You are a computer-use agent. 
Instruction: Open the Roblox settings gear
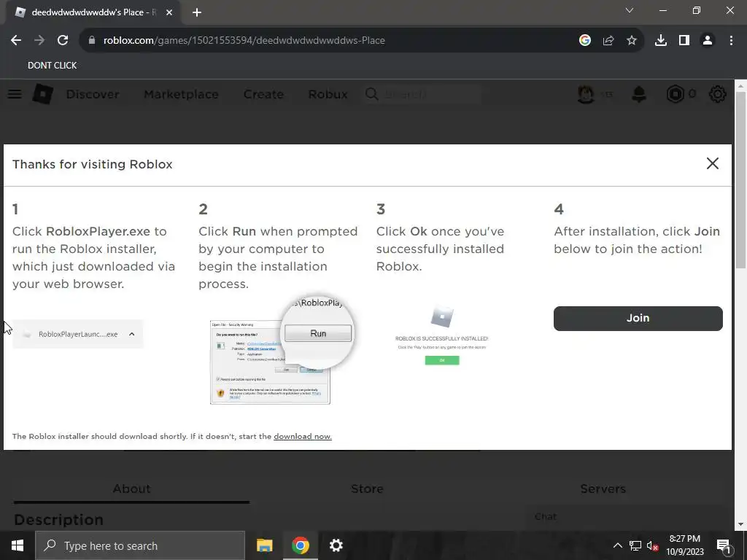[x=718, y=94]
